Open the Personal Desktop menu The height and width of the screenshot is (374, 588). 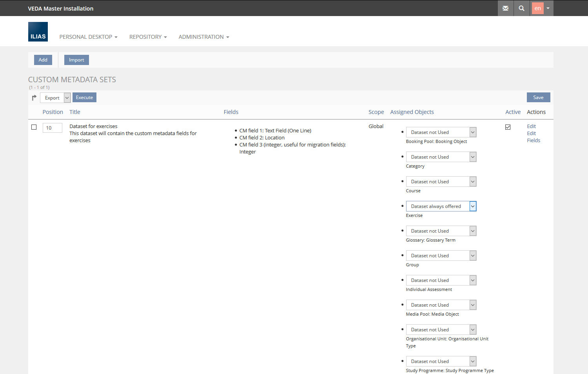(88, 37)
